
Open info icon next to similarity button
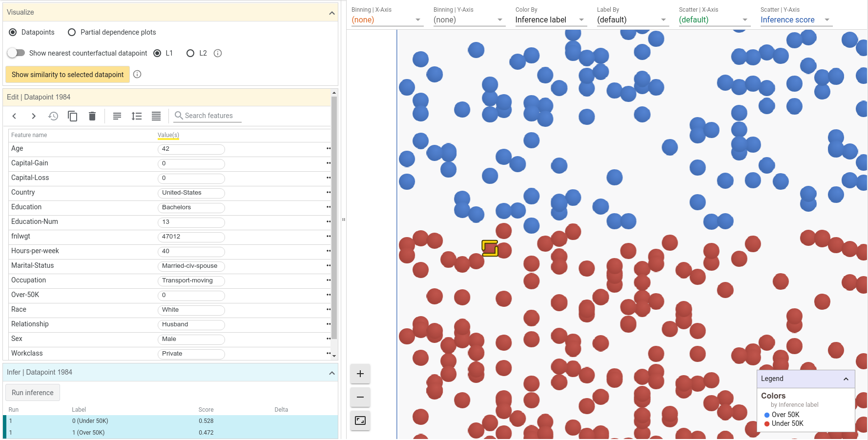pos(137,74)
